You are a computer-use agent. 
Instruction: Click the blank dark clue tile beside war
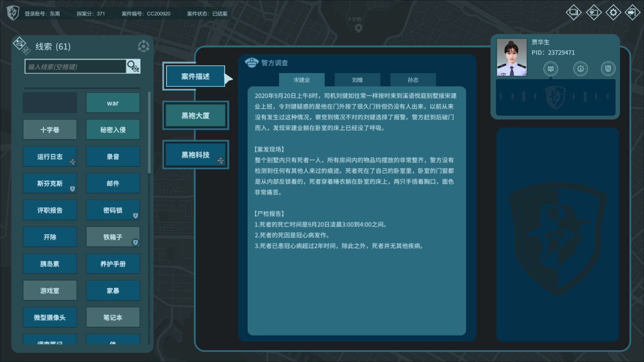pos(50,103)
